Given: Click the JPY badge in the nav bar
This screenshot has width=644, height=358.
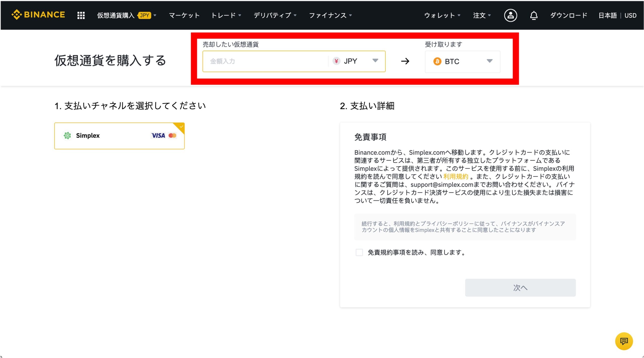Looking at the screenshot, I should point(144,15).
